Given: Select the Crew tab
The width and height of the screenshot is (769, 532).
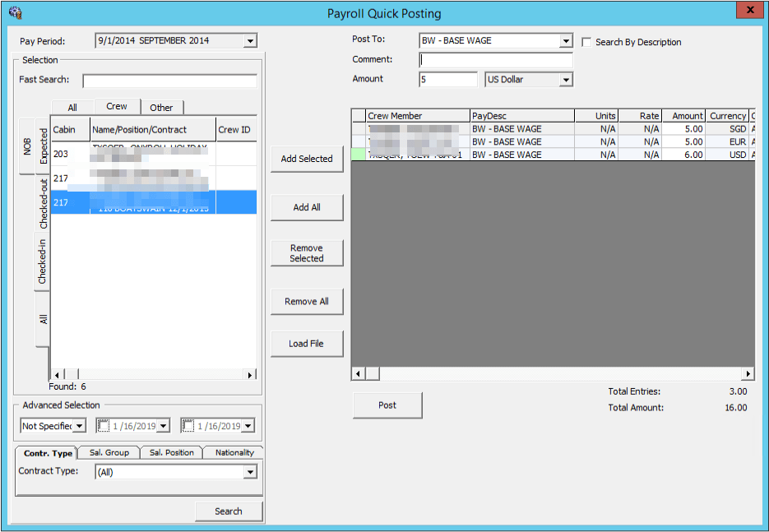Looking at the screenshot, I should pos(117,105).
